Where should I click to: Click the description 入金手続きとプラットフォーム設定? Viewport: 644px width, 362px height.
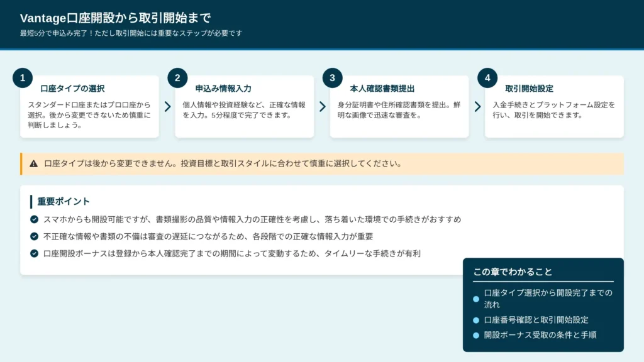553,110
